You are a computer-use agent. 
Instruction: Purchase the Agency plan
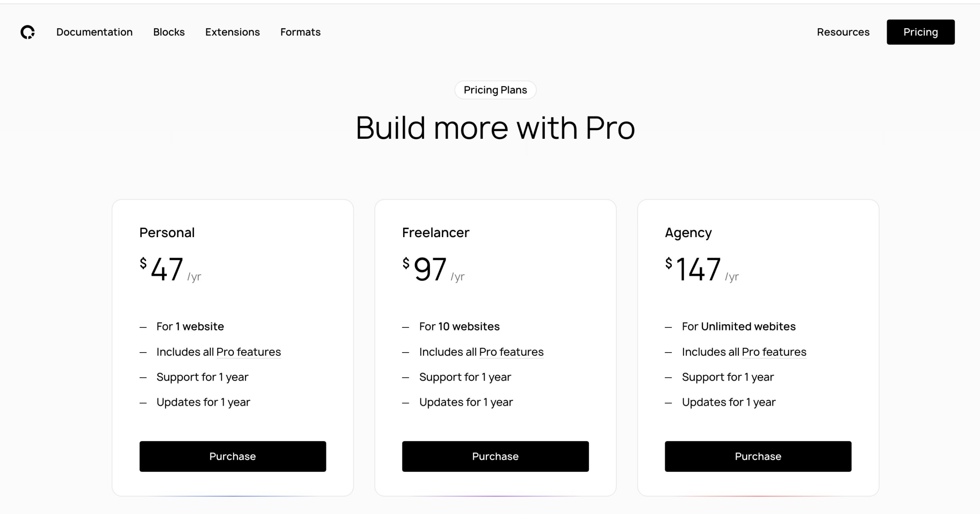tap(758, 456)
